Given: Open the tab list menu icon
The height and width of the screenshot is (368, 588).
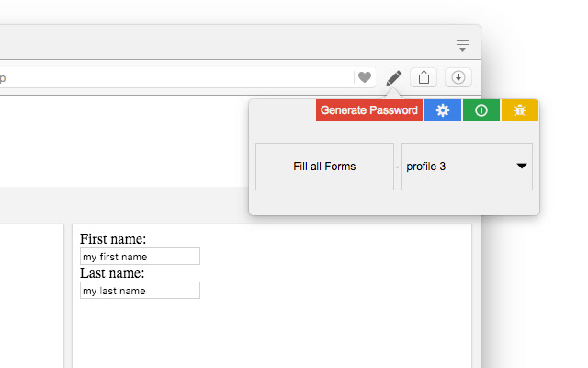Looking at the screenshot, I should pyautogui.click(x=462, y=44).
